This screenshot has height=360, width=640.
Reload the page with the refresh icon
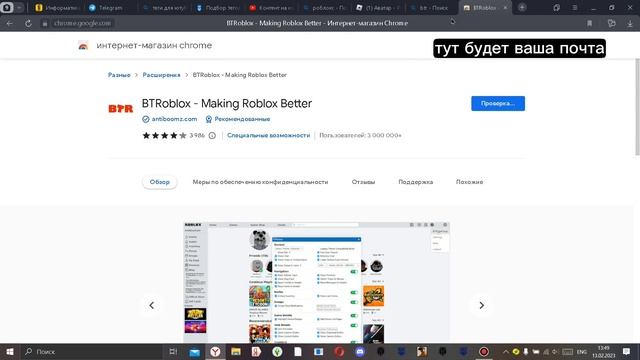[x=28, y=23]
